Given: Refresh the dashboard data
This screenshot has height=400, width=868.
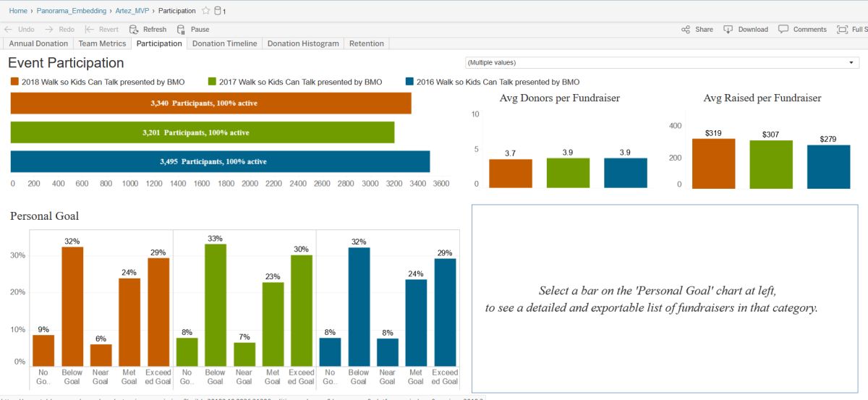Looking at the screenshot, I should (x=148, y=30).
